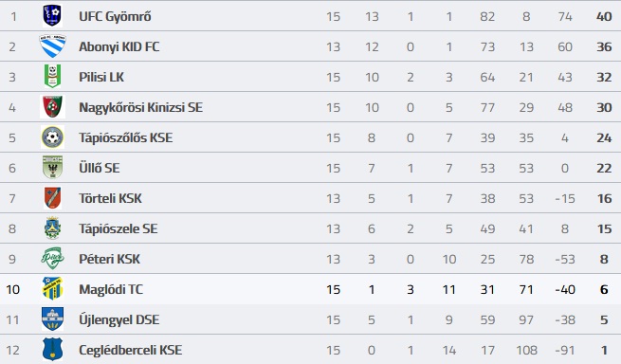621x364 pixels.
Task: Click the Pilisi LK green crest
Action: click(52, 77)
